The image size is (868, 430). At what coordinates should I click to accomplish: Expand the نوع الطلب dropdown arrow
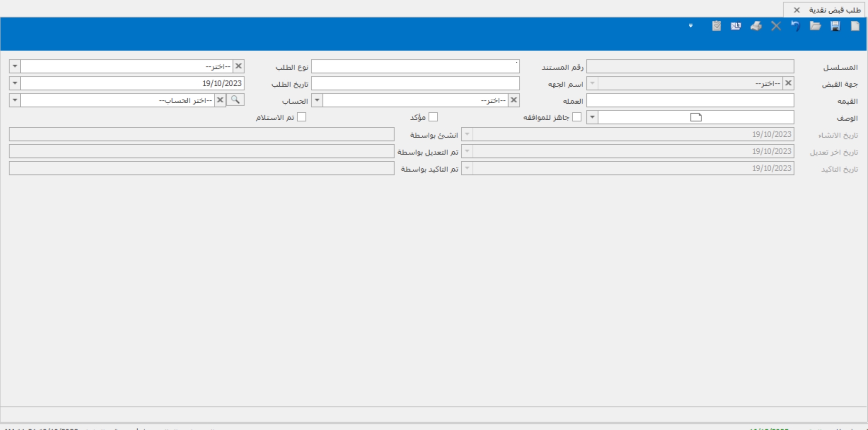[15, 66]
